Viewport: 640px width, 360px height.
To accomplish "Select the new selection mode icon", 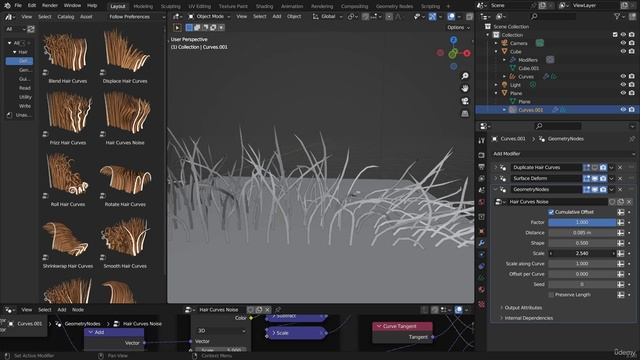I will (x=189, y=28).
